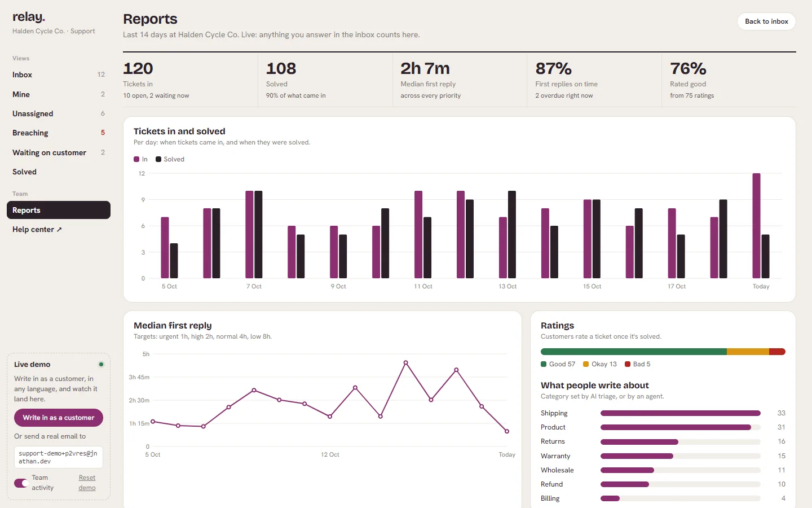Click the dark Solved bar for 13 Oct
The width and height of the screenshot is (812, 508).
pyautogui.click(x=512, y=234)
